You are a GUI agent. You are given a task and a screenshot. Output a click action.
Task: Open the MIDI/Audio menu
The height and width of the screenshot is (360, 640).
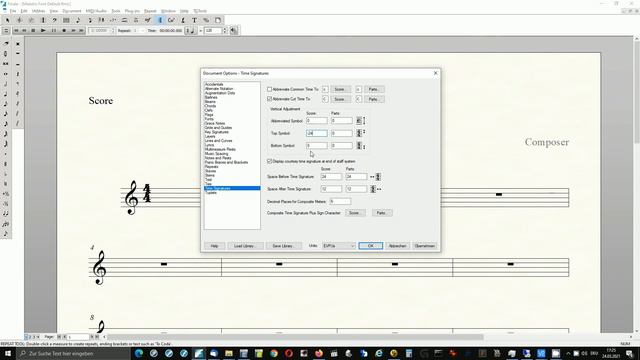(x=96, y=11)
